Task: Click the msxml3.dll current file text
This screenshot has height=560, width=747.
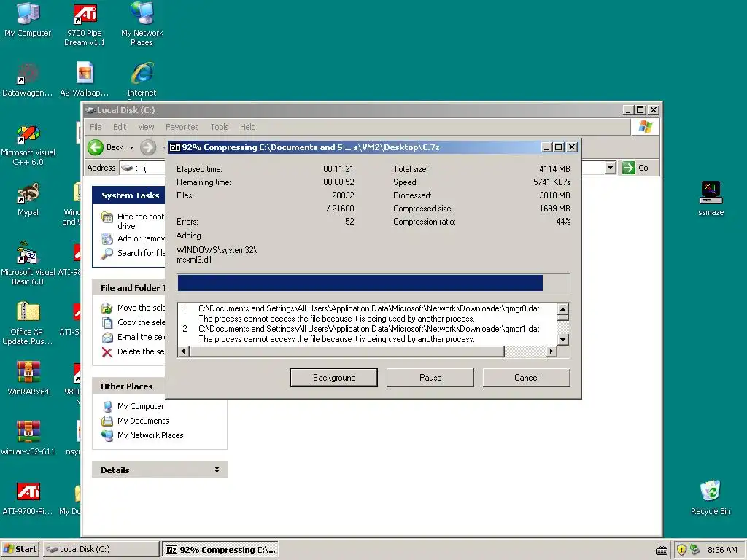Action: (x=194, y=260)
